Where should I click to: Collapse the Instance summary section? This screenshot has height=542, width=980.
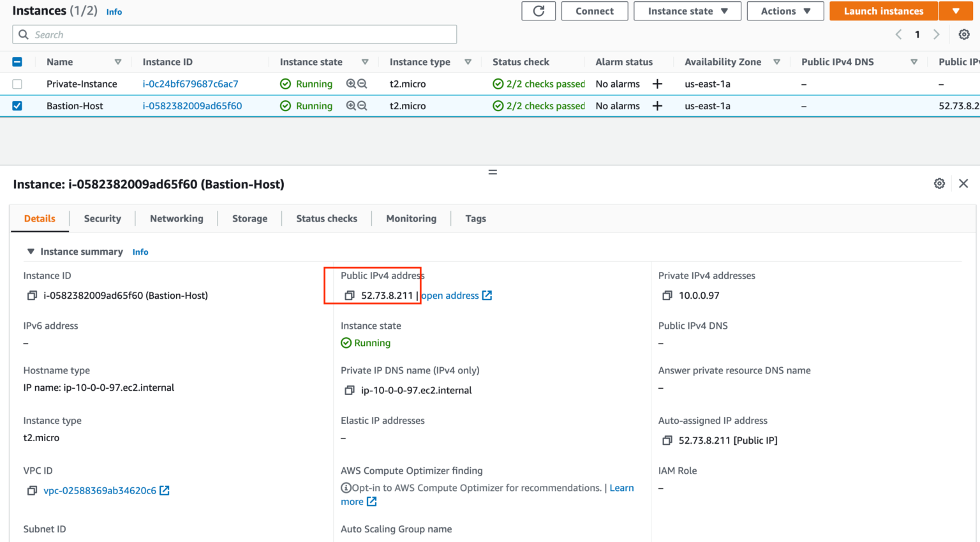(x=30, y=252)
